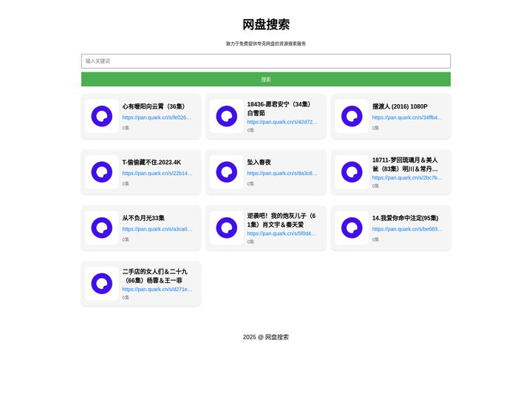Click title 18711-梦回琉璃月＆美人煞

(405, 164)
